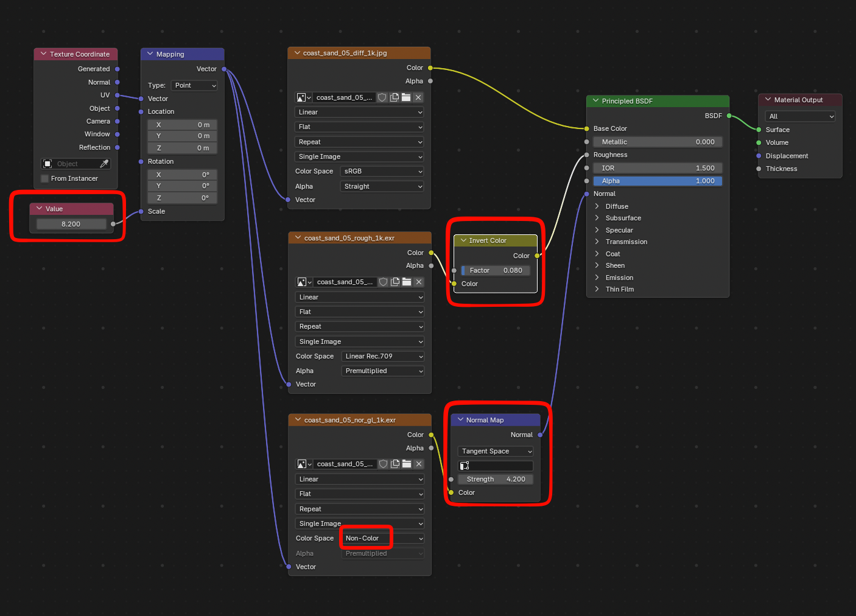Enable the From Instancer checkbox
This screenshot has height=616, width=856.
(x=44, y=178)
